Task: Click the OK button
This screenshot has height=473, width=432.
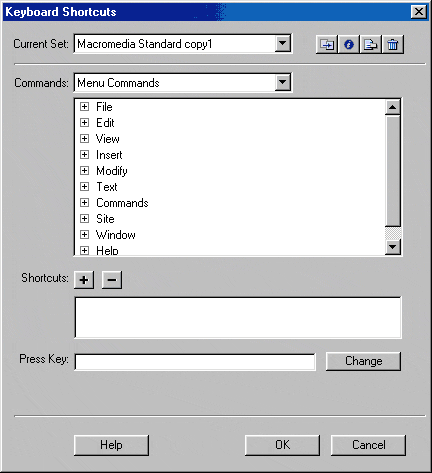Action: 282,445
